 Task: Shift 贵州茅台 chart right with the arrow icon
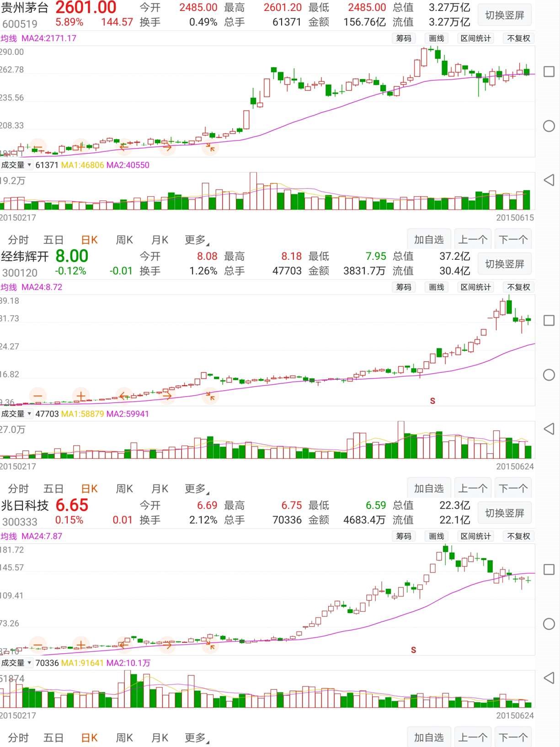167,147
